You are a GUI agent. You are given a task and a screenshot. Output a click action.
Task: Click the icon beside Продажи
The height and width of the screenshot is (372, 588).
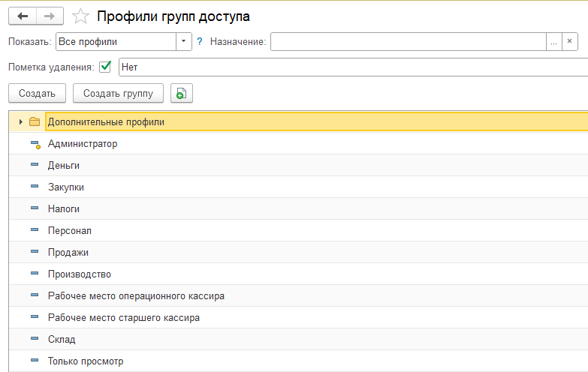coord(35,251)
